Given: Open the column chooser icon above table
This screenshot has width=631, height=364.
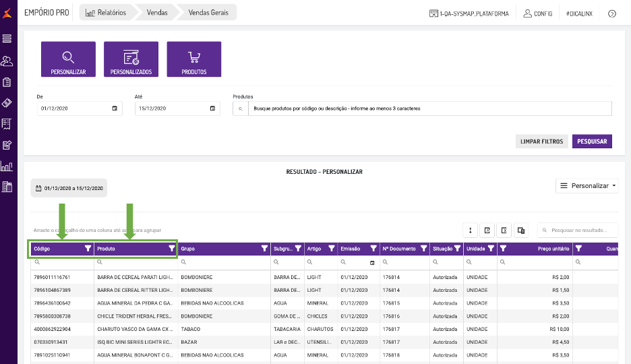Looking at the screenshot, I should pos(520,231).
